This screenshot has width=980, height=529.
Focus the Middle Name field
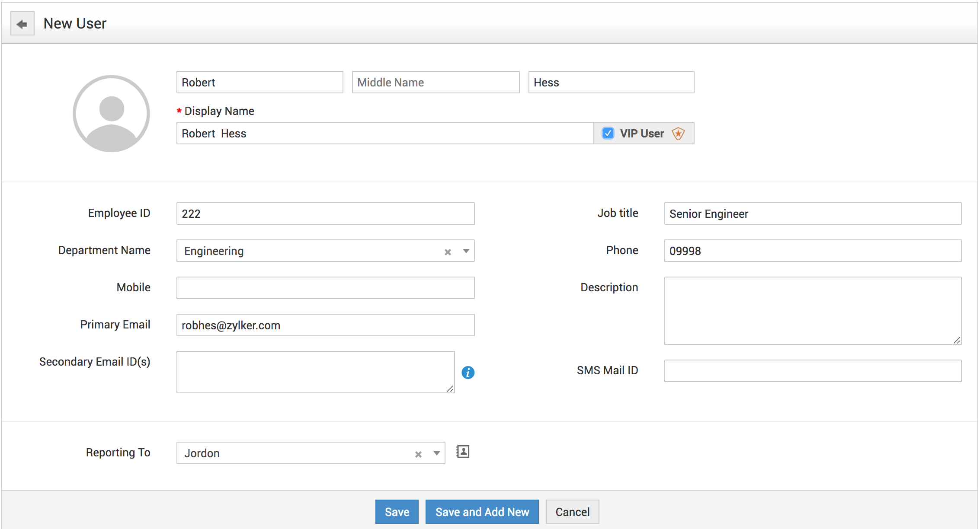pyautogui.click(x=435, y=83)
